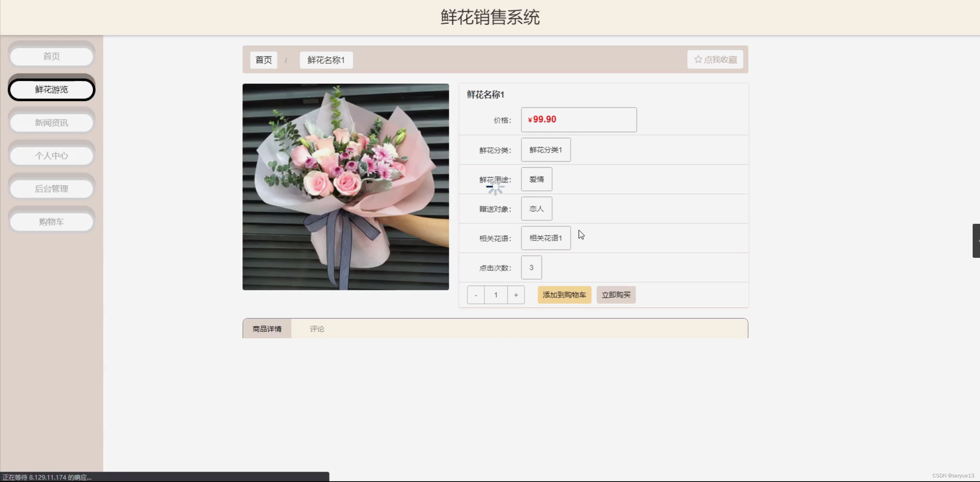980x482 pixels.
Task: Select 鲜花游览 in the sidebar
Action: pos(51,90)
